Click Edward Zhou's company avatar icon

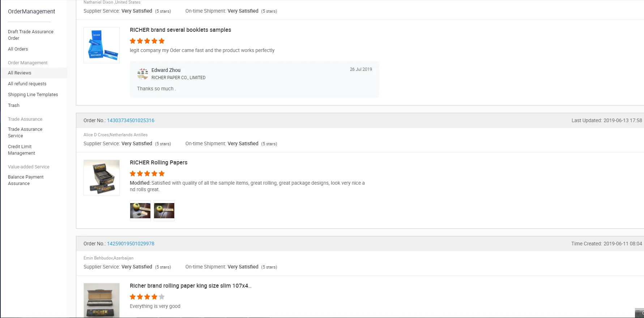143,74
